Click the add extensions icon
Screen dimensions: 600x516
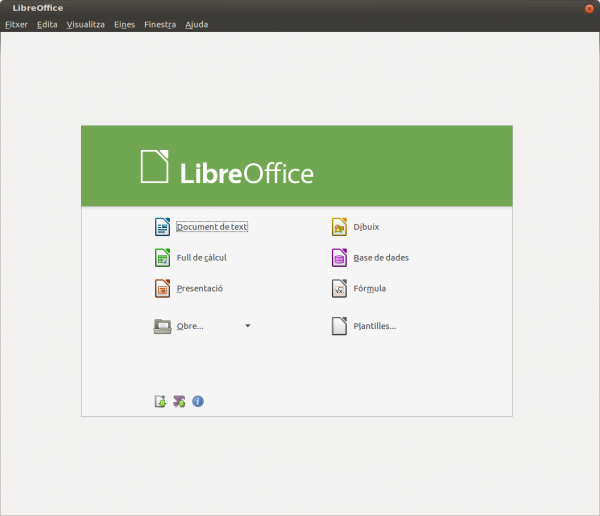pos(179,402)
